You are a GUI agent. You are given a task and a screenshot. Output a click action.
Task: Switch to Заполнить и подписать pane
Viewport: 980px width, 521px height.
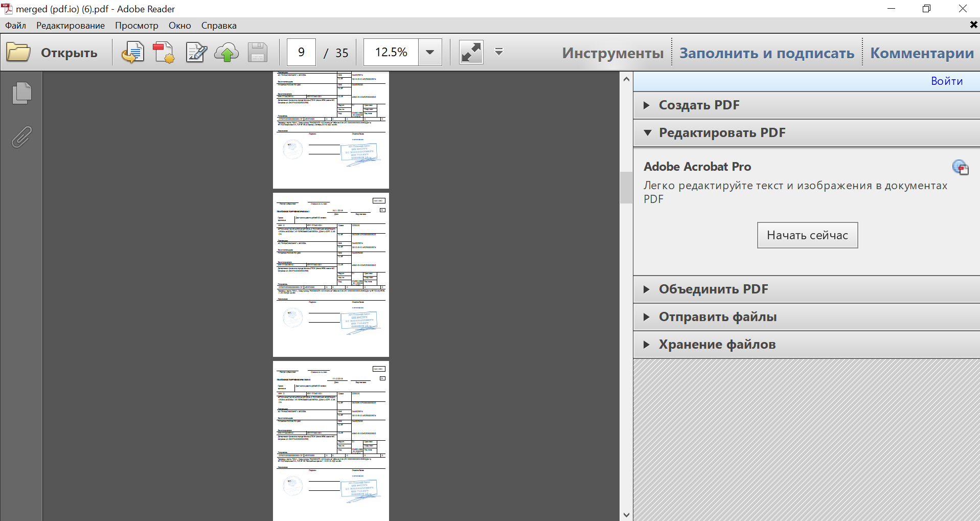[767, 53]
